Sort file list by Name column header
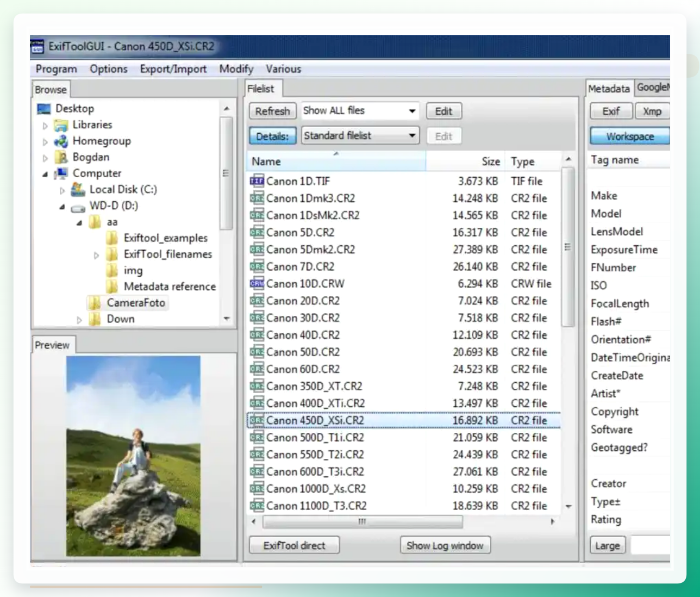 337,161
